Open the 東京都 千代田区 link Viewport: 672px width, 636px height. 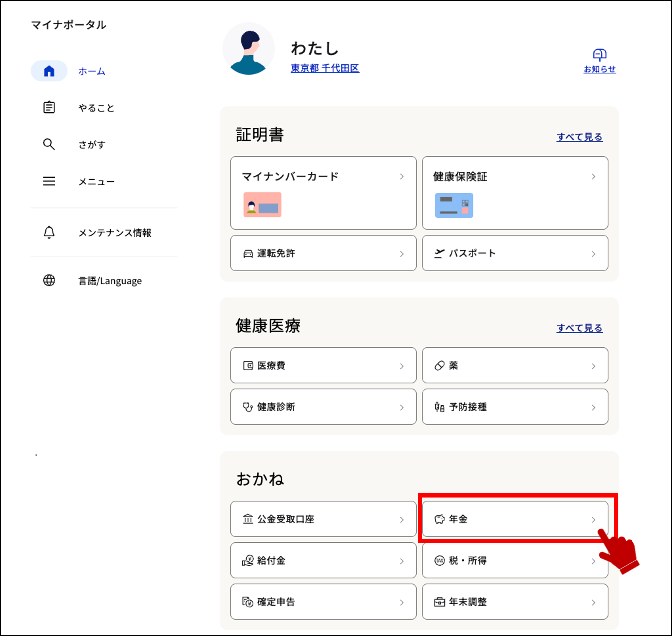pos(325,68)
